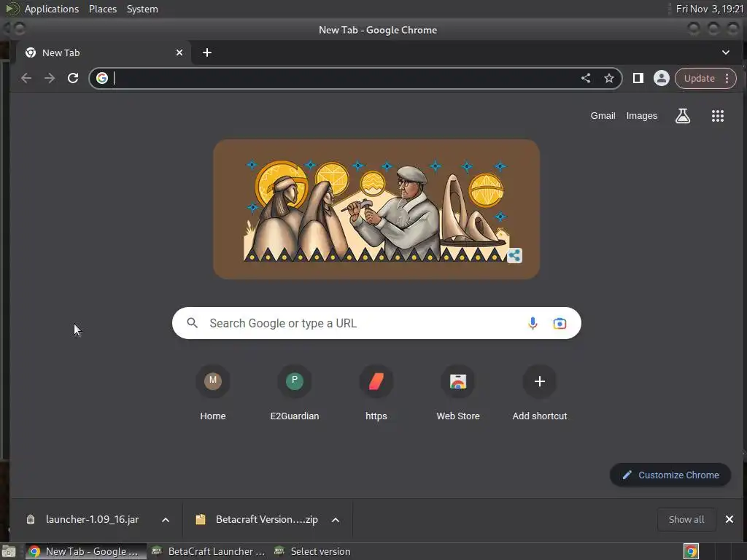Go back to the previous page
747x560 pixels.
[x=26, y=78]
